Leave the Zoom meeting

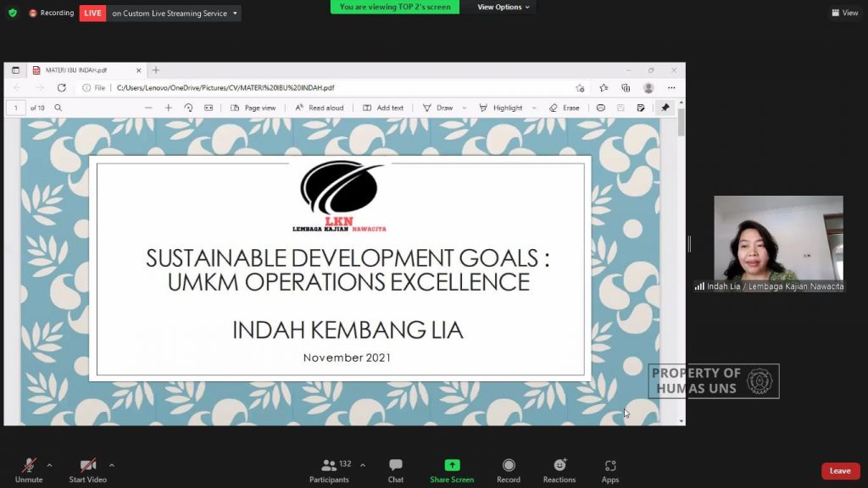click(x=840, y=471)
